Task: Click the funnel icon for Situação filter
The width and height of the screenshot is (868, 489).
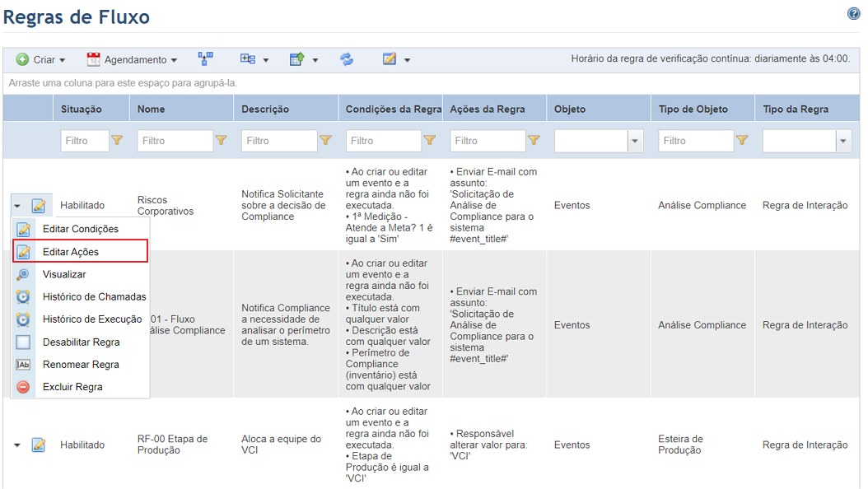Action: pyautogui.click(x=117, y=141)
